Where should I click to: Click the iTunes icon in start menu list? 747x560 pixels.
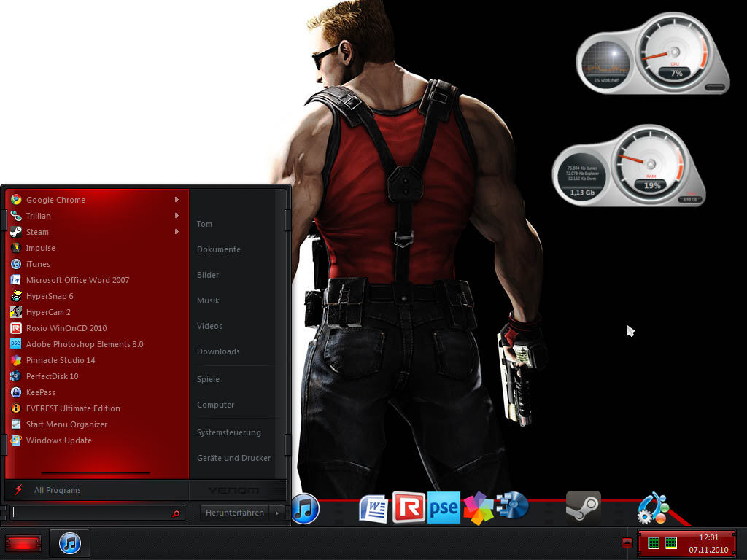pos(16,264)
